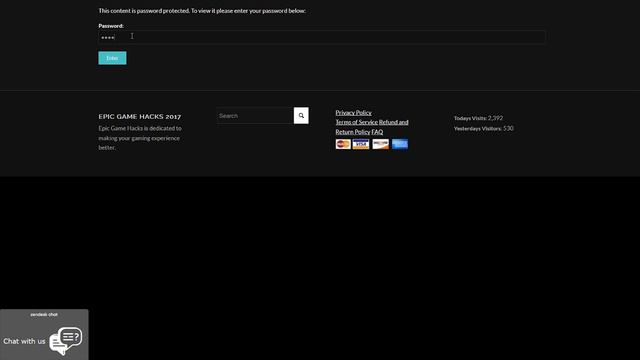
Task: Click the Discover payment icon
Action: (380, 144)
